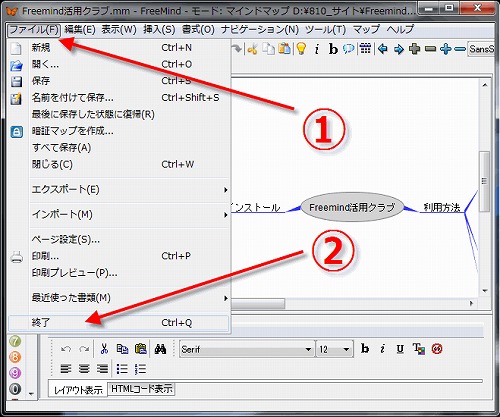Open the ファイル(F) menu

coord(34,30)
